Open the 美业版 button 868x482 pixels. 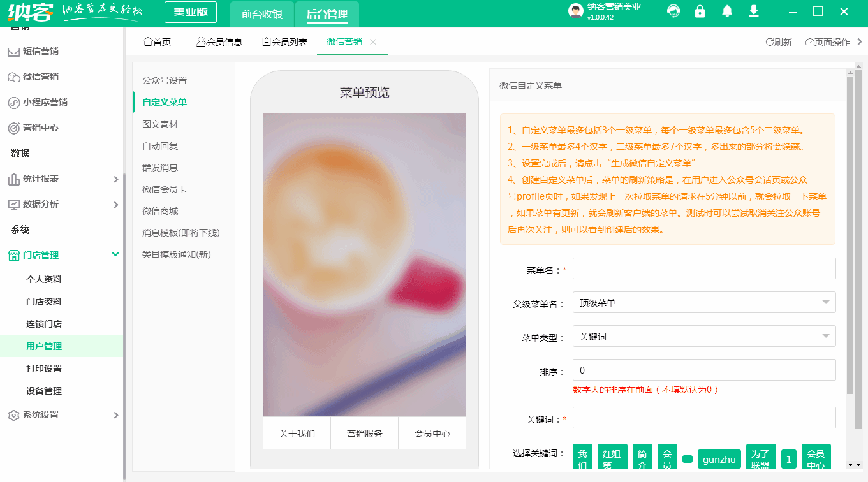pos(191,11)
